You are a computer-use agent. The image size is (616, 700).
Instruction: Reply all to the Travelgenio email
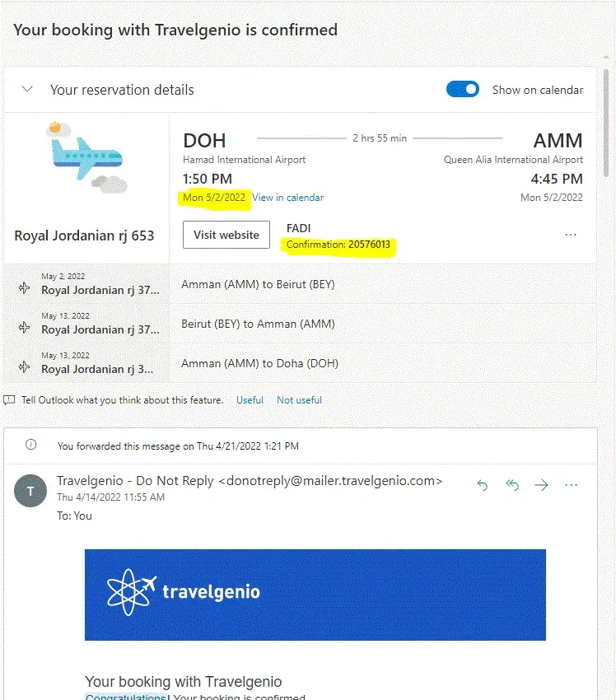point(512,485)
